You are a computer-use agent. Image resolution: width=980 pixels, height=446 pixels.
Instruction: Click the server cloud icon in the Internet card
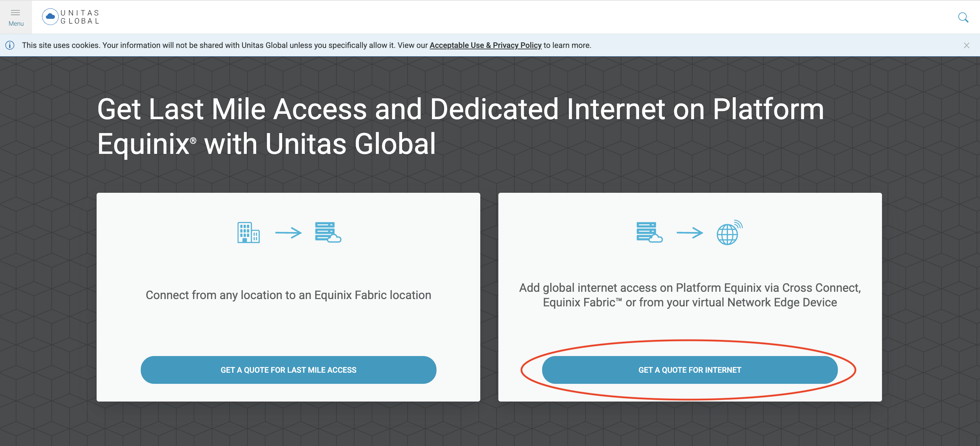coord(650,232)
